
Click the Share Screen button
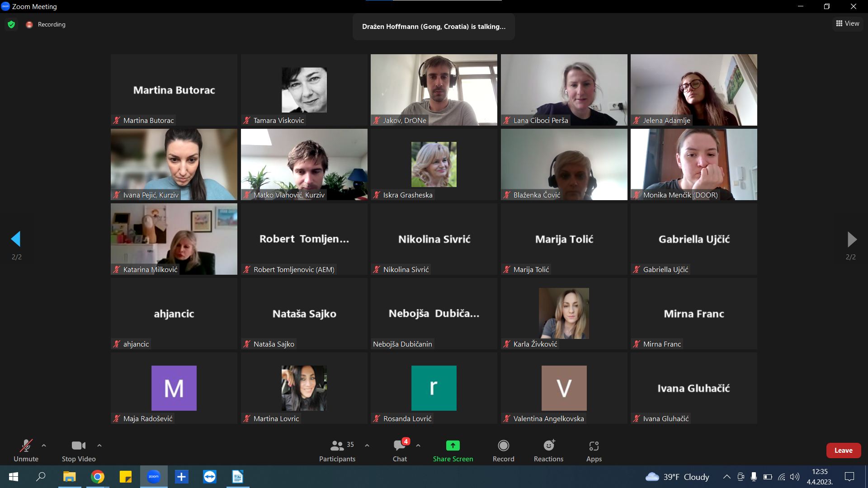(x=453, y=451)
